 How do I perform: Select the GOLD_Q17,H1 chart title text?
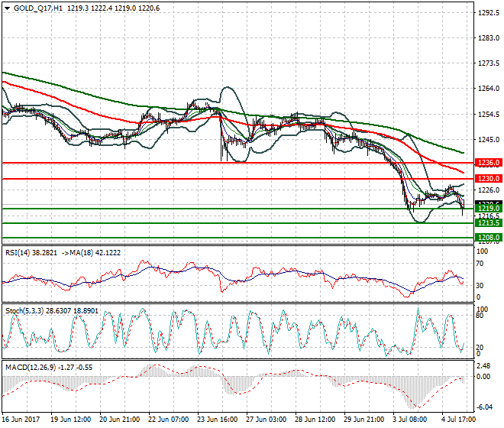click(x=38, y=8)
